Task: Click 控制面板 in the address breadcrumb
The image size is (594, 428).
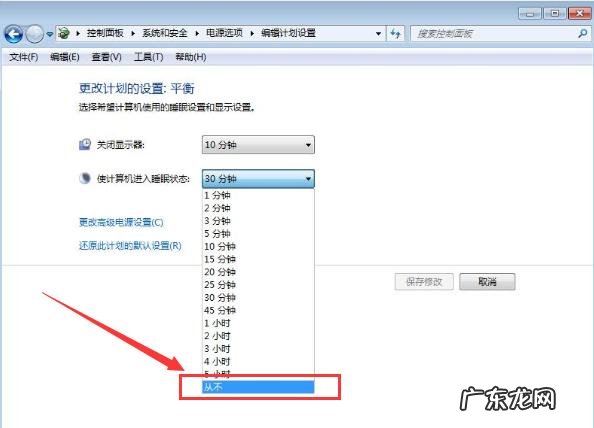Action: click(105, 33)
